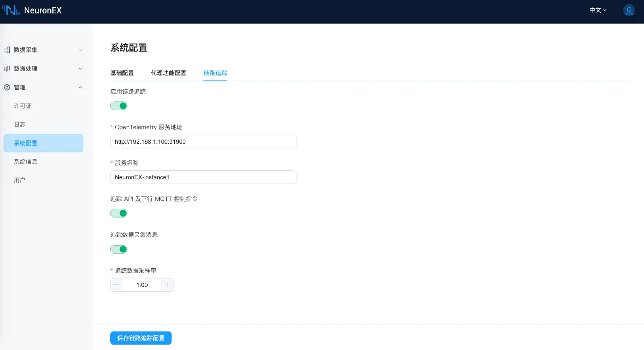Switch to the 基础配置 tab
Image resolution: width=644 pixels, height=350 pixels.
coord(122,73)
